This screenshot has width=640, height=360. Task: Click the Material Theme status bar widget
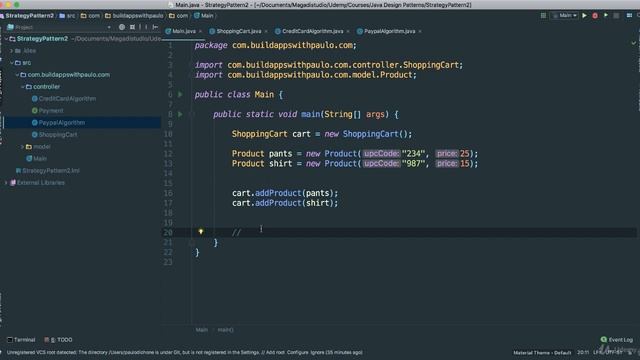542,353
